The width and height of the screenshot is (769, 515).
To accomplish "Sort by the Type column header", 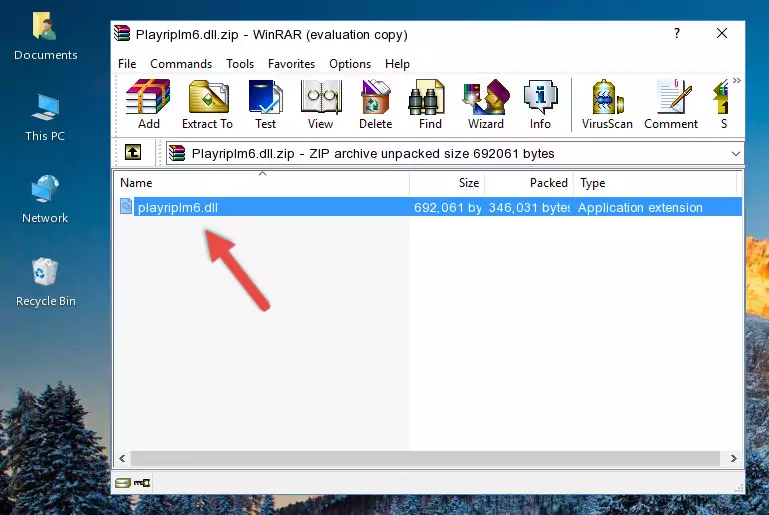I will [655, 182].
